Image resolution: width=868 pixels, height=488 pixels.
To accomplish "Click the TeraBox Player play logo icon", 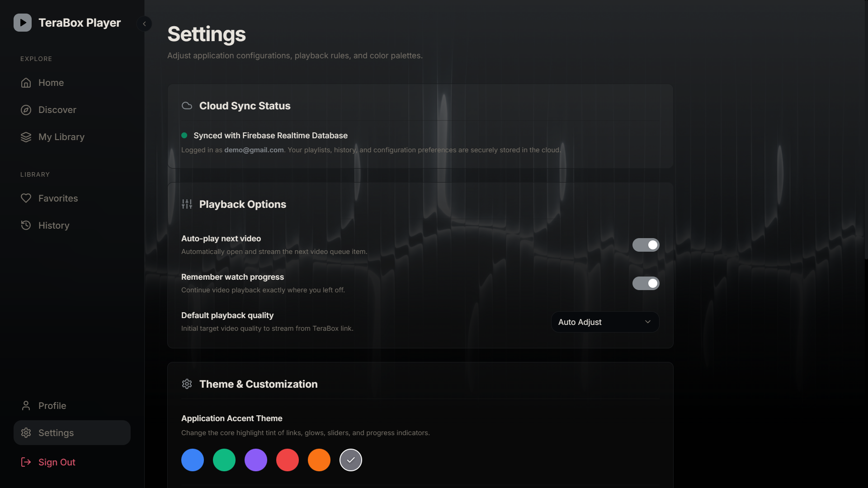I will [23, 23].
